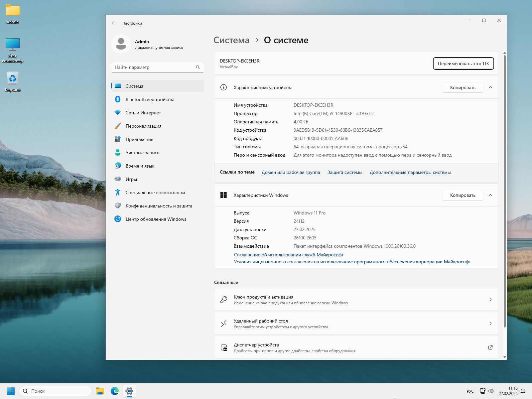The height and width of the screenshot is (399, 532).
Task: Click the info icon beside Характеристики устройства
Action: click(x=224, y=87)
